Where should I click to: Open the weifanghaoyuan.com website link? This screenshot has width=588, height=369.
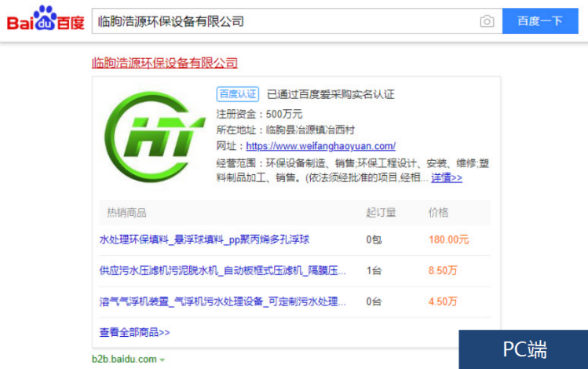(320, 146)
